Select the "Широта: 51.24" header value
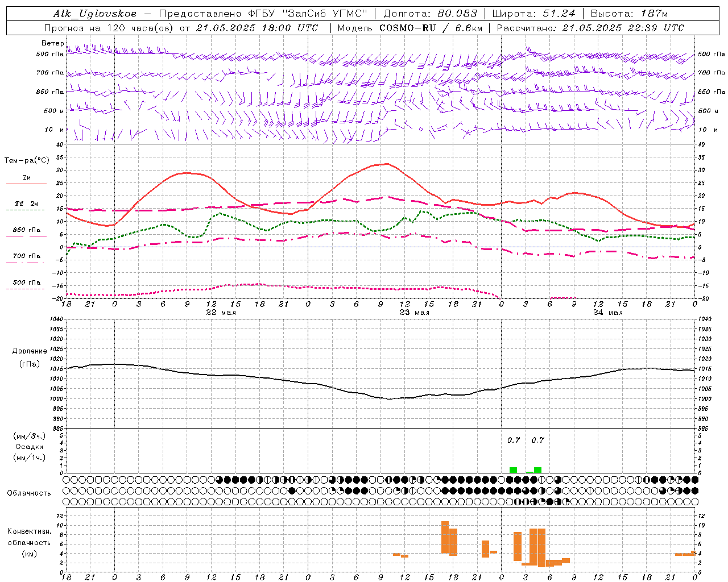This screenshot has width=728, height=582. tap(533, 14)
